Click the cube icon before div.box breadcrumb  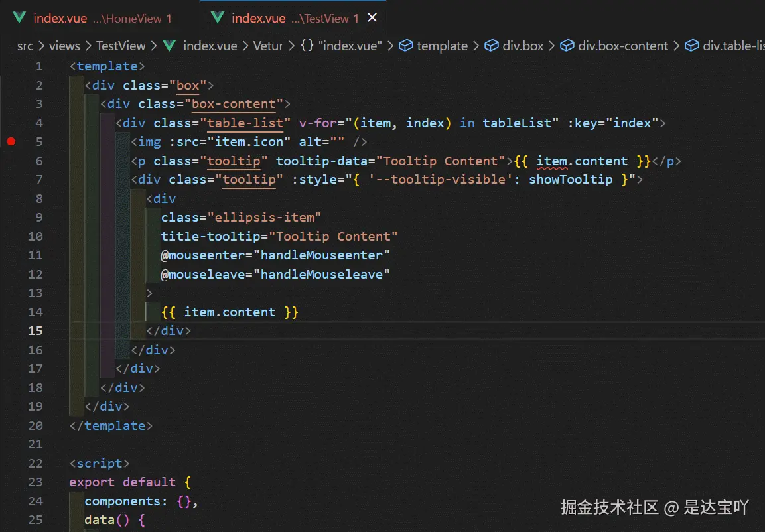click(x=491, y=46)
